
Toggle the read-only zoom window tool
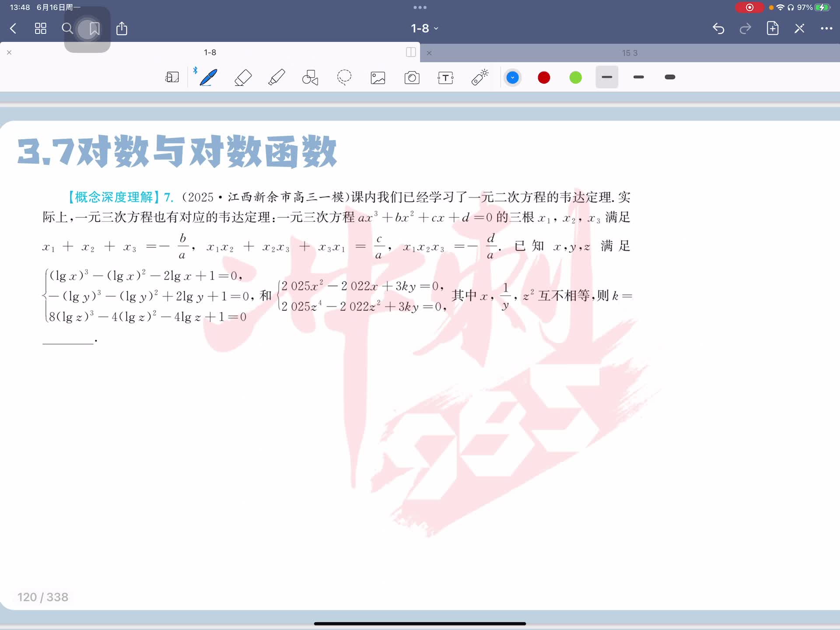(172, 77)
